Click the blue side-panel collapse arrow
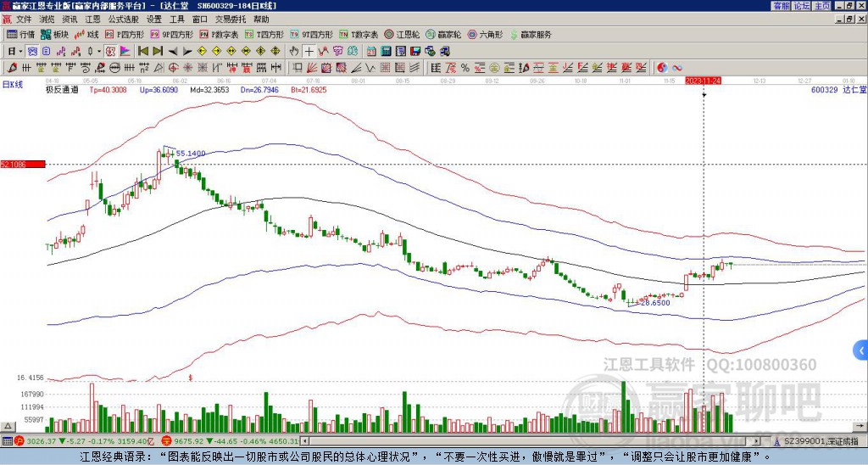 861,350
